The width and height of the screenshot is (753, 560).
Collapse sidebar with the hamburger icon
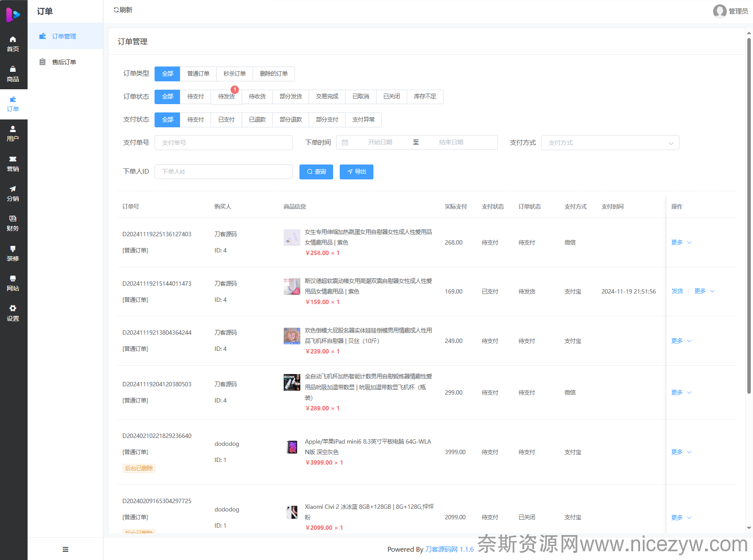65,549
